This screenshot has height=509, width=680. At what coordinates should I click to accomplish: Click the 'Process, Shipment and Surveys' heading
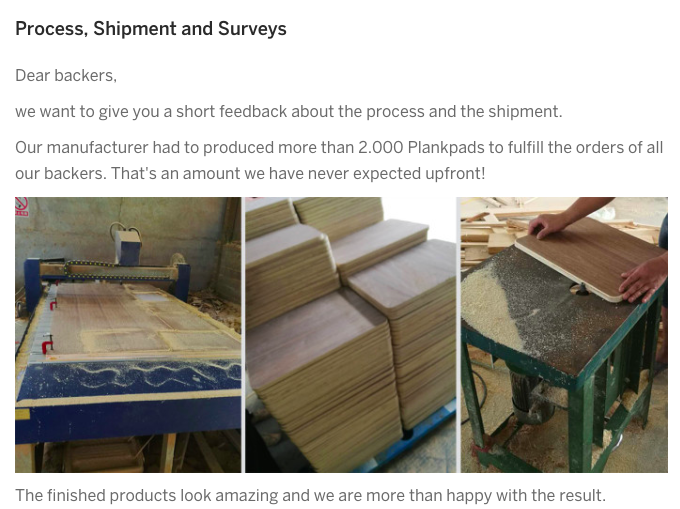[151, 29]
